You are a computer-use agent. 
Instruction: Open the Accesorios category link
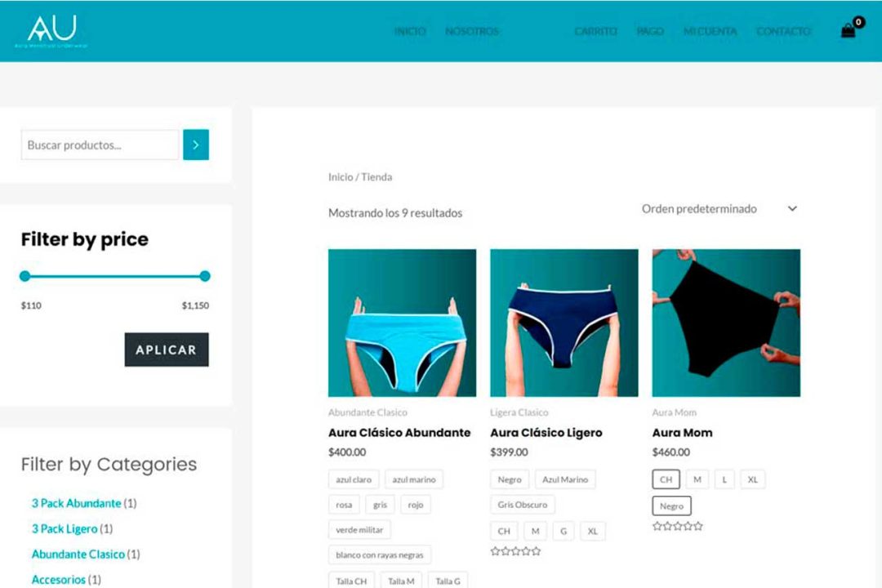(59, 580)
